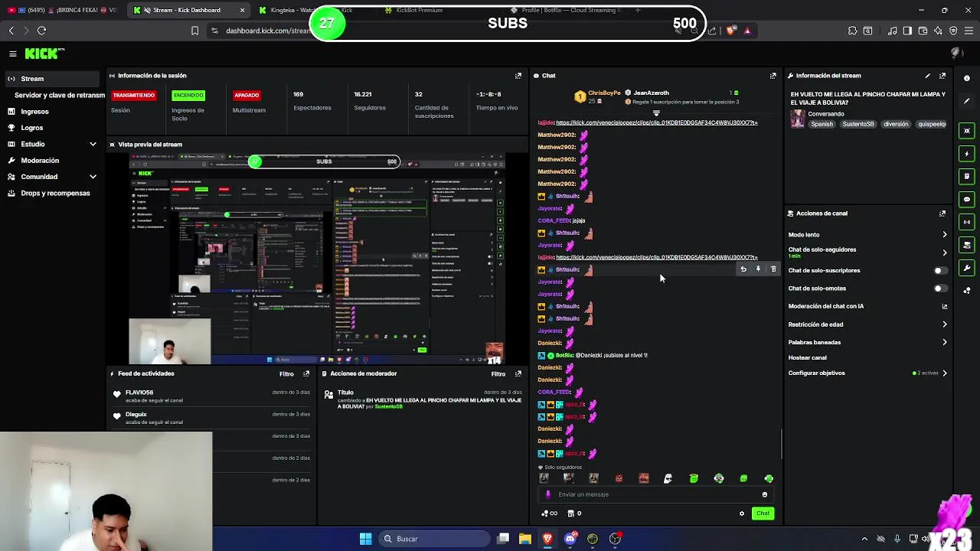Click the Windows taskbar Buscar search box
Screen dimensions: 980x551
pos(433,539)
